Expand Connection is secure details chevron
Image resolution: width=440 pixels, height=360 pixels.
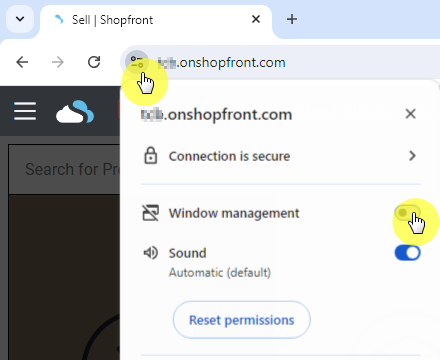[412, 156]
